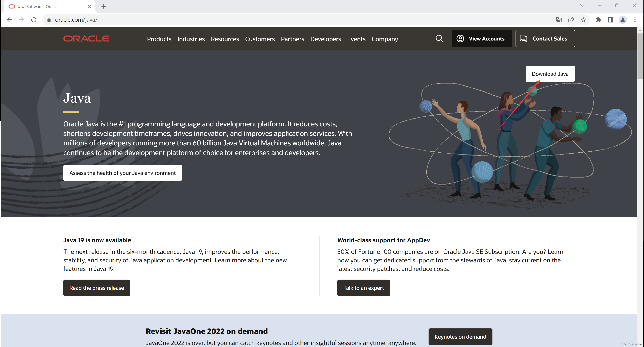Click Assess the health of your Java environment
The image size is (644, 347).
click(x=122, y=173)
